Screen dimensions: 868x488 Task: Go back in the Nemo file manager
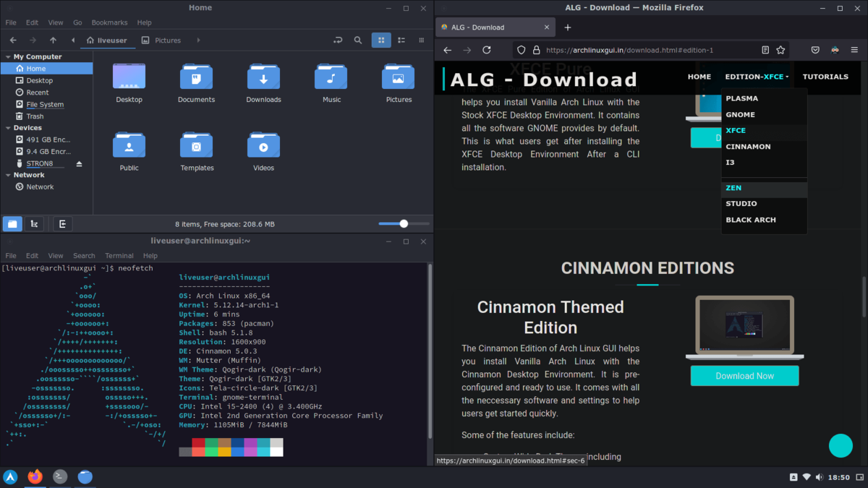[x=13, y=40]
